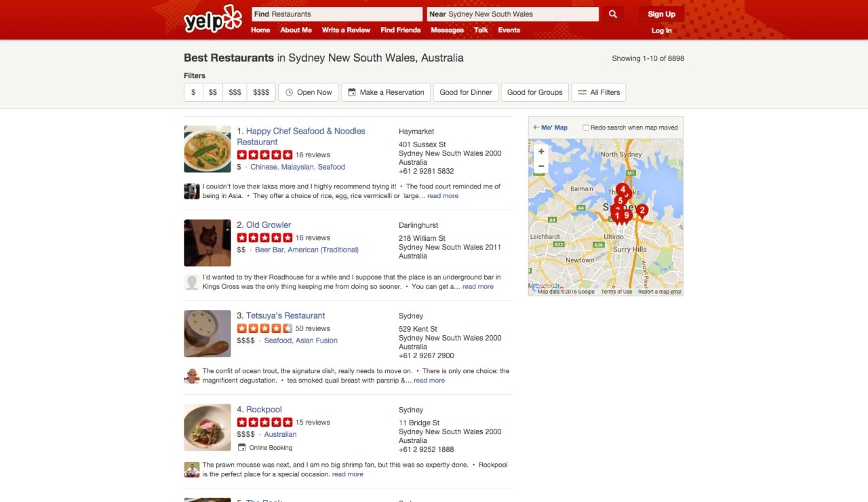Click the Online Booking calendar icon
Image resolution: width=868 pixels, height=502 pixels.
pos(242,447)
